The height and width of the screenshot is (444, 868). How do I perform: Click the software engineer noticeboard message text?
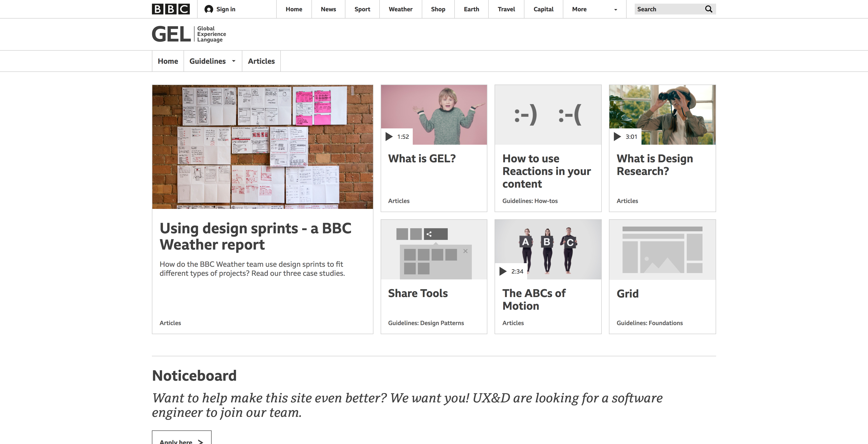point(407,405)
